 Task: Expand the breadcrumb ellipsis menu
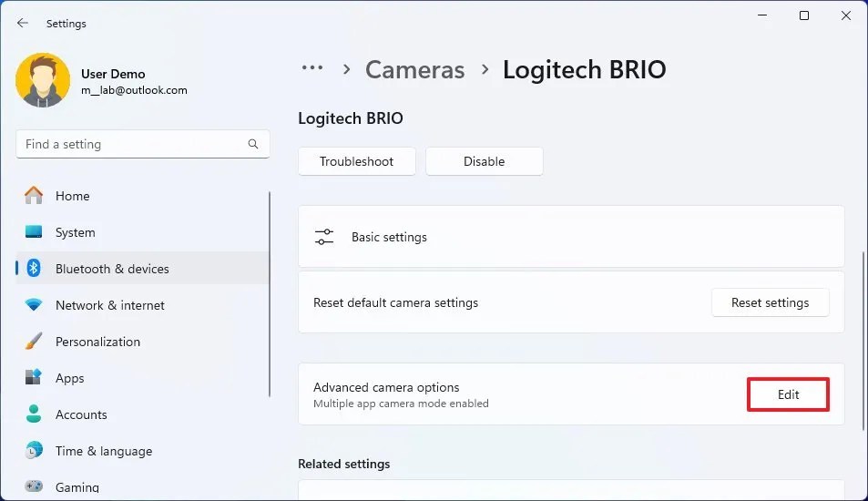point(312,68)
